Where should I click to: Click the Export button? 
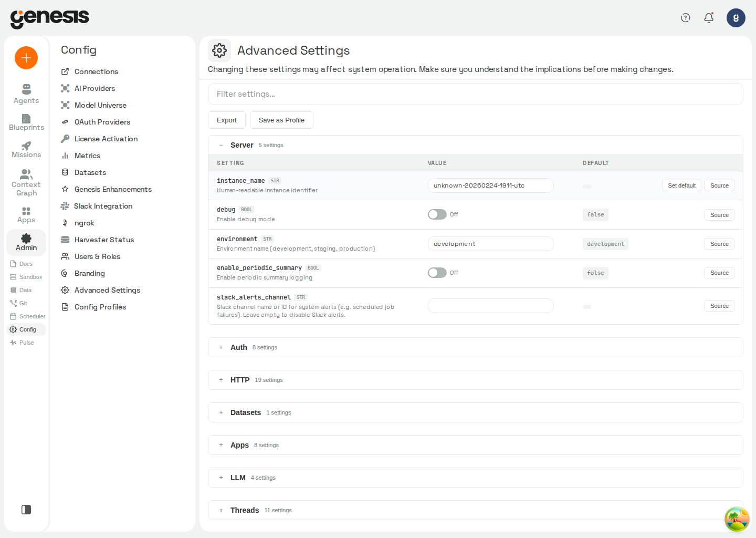tap(227, 120)
